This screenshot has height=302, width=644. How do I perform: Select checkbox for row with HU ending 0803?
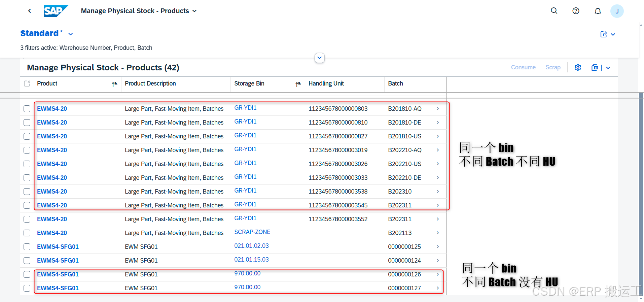(27, 109)
